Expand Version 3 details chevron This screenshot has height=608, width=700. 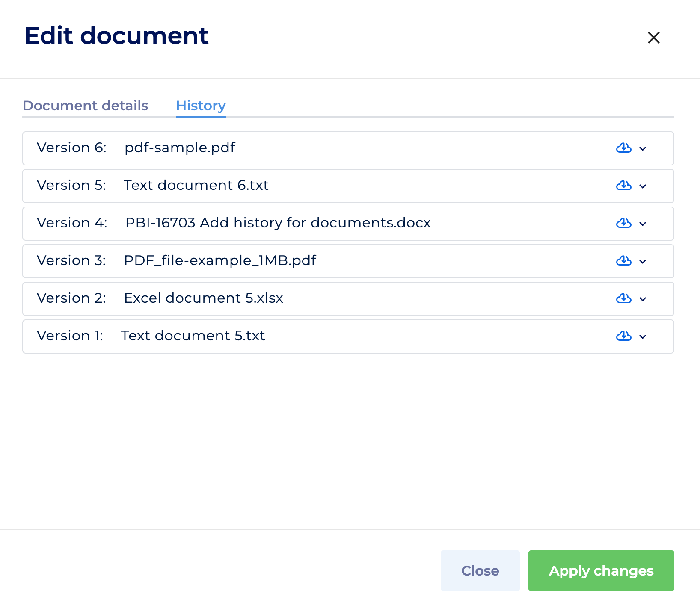pos(643,262)
